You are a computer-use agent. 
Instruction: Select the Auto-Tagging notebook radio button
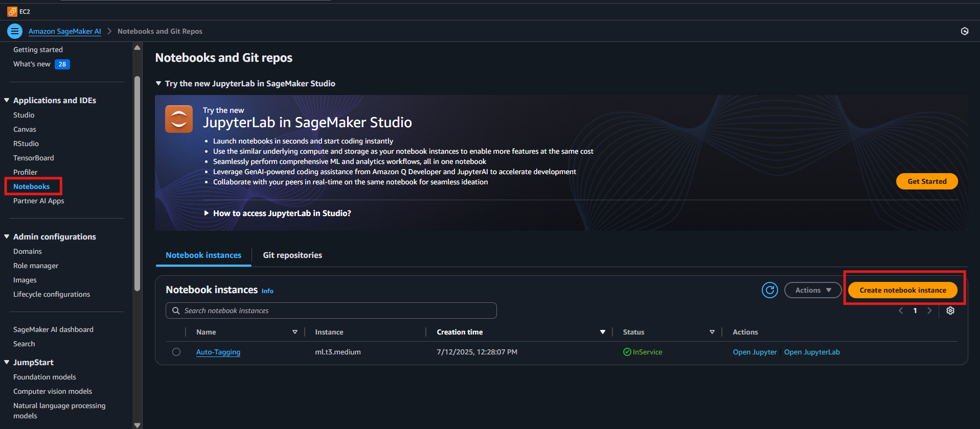[x=176, y=352]
